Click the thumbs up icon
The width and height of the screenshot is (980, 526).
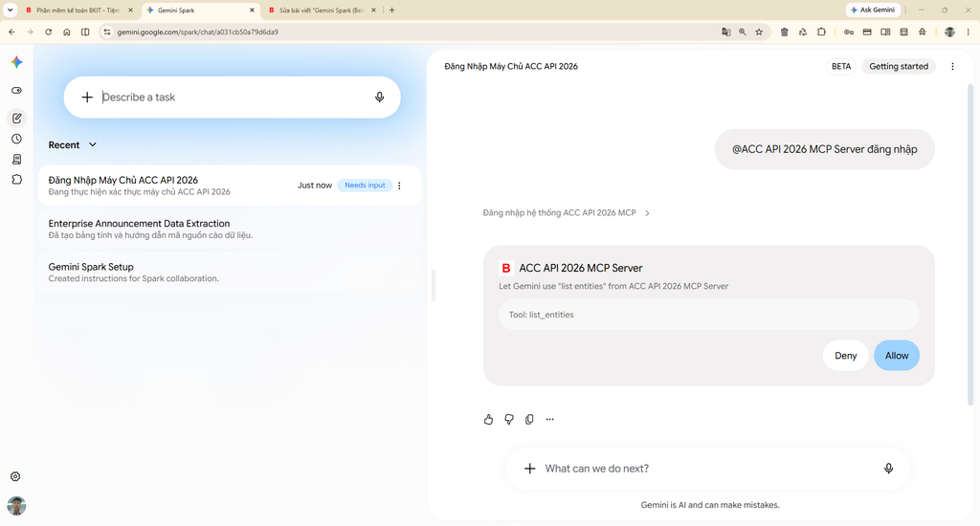[488, 419]
